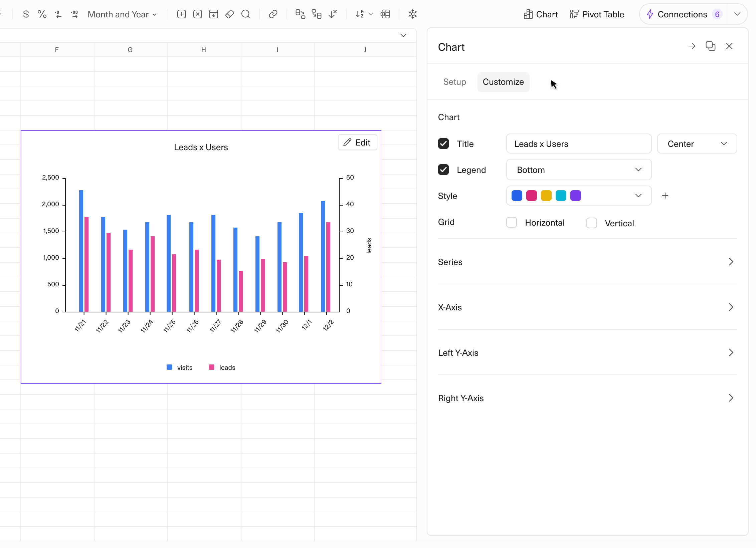This screenshot has width=756, height=548.
Task: Open the Month and Year format dropdown
Action: click(x=122, y=14)
